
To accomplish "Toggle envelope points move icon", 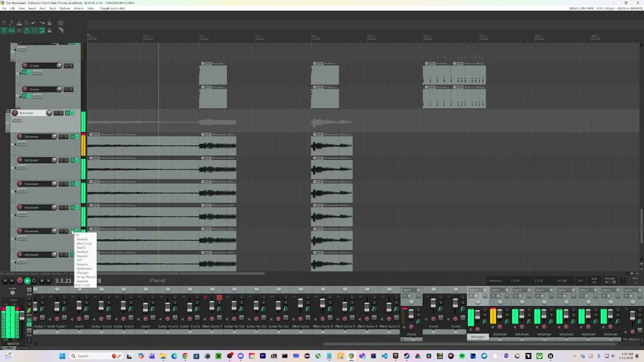I will coord(27,31).
